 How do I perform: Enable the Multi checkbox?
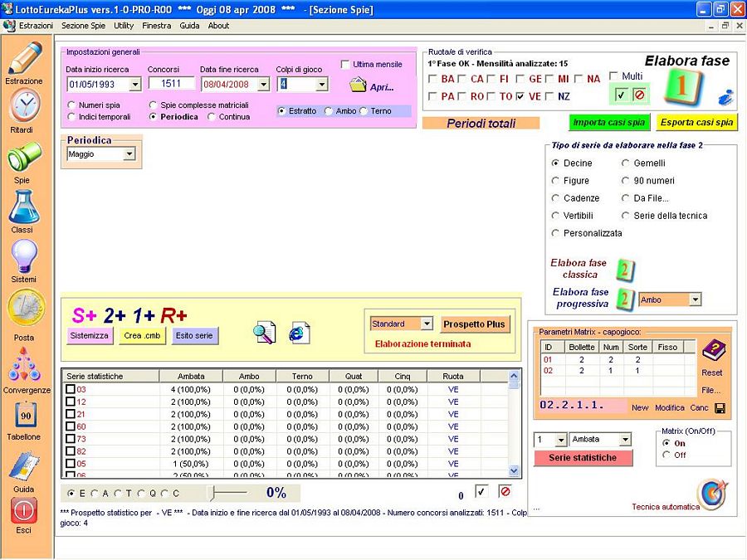pyautogui.click(x=613, y=76)
